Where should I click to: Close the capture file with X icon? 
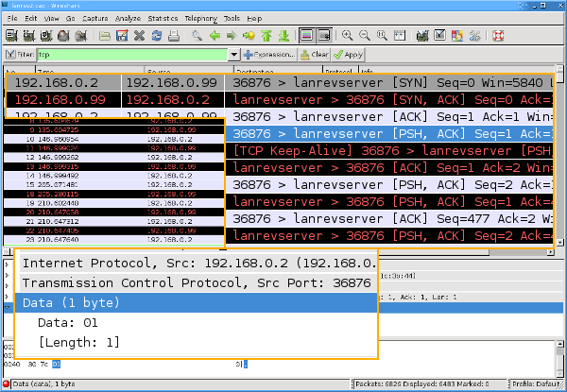point(139,35)
